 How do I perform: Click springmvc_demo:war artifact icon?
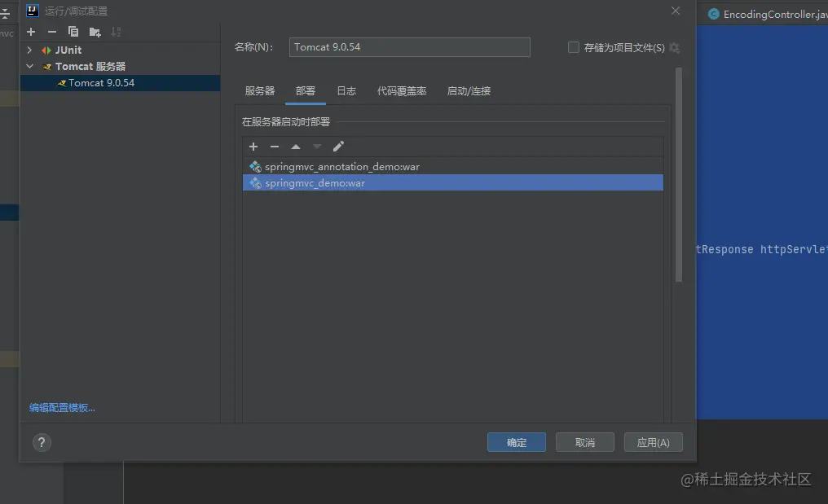click(x=256, y=182)
